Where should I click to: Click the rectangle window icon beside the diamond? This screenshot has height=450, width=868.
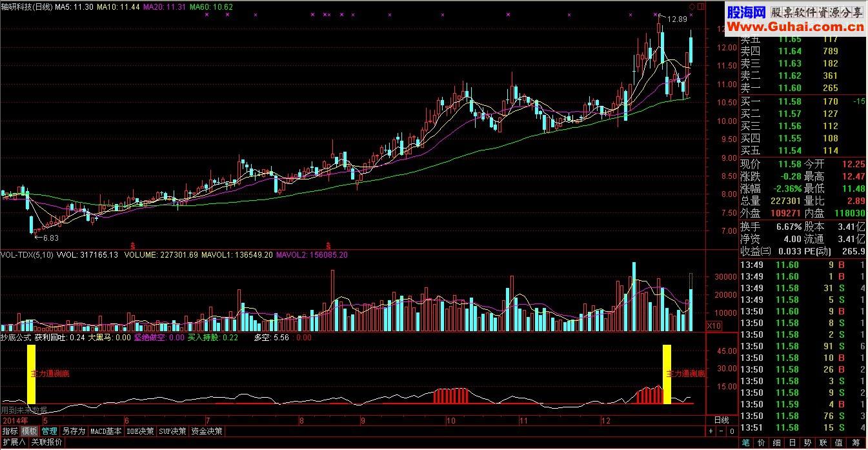coord(701,7)
